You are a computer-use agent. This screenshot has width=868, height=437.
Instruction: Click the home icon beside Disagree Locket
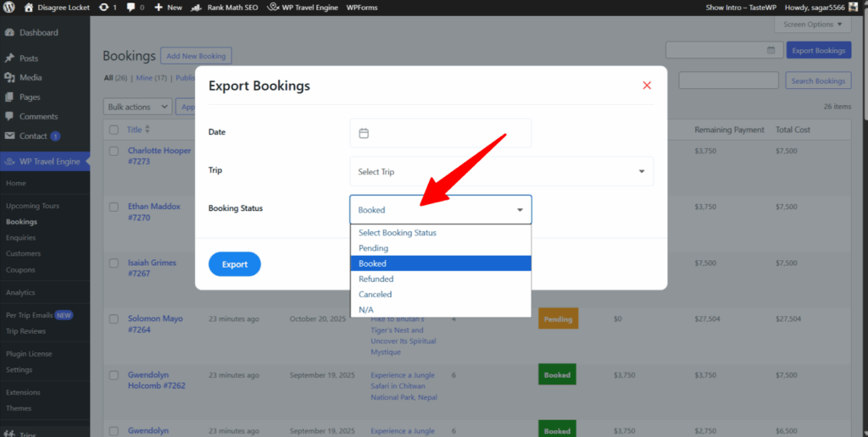coord(28,7)
